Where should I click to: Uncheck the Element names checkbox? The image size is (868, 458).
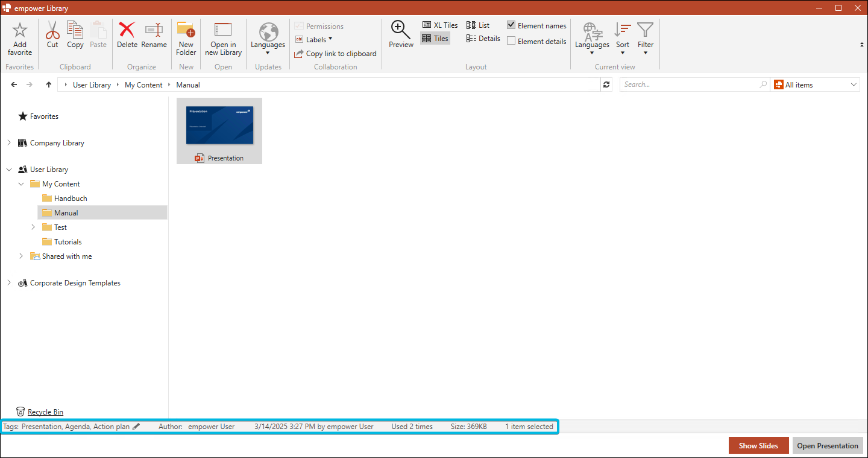pyautogui.click(x=511, y=25)
